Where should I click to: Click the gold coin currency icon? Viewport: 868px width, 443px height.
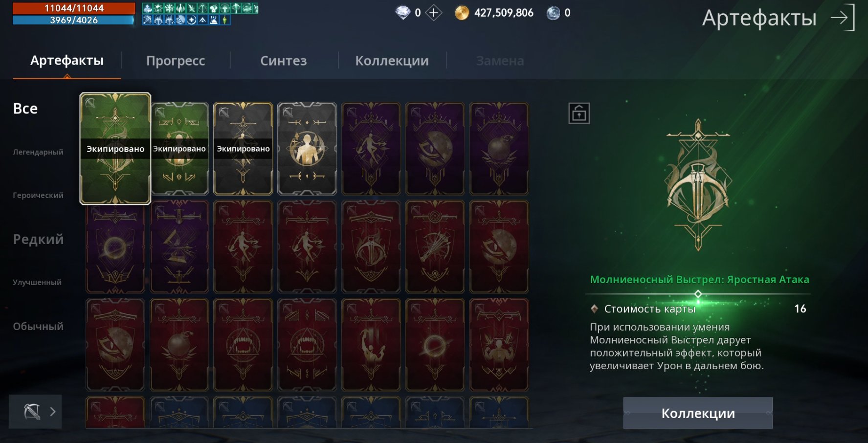pyautogui.click(x=462, y=13)
